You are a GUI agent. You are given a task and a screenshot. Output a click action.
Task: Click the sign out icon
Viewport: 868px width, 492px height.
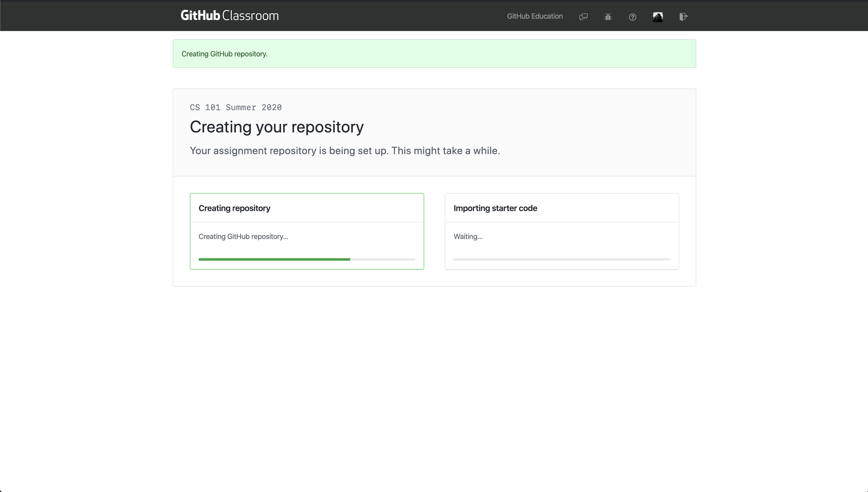[683, 17]
